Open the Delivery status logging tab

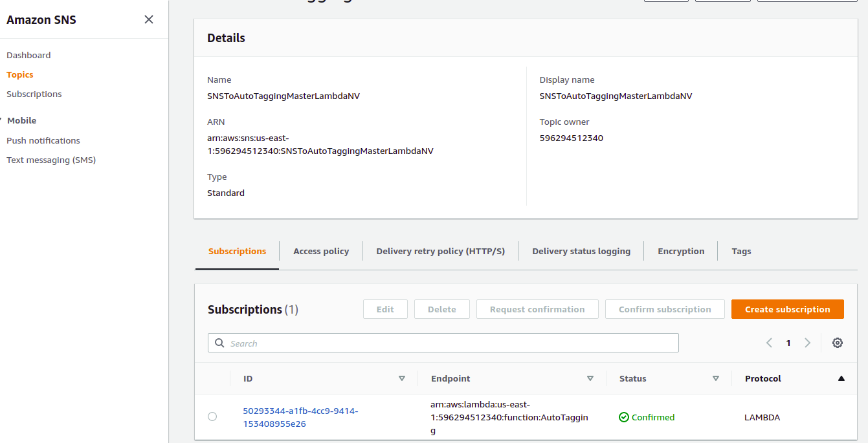click(581, 251)
